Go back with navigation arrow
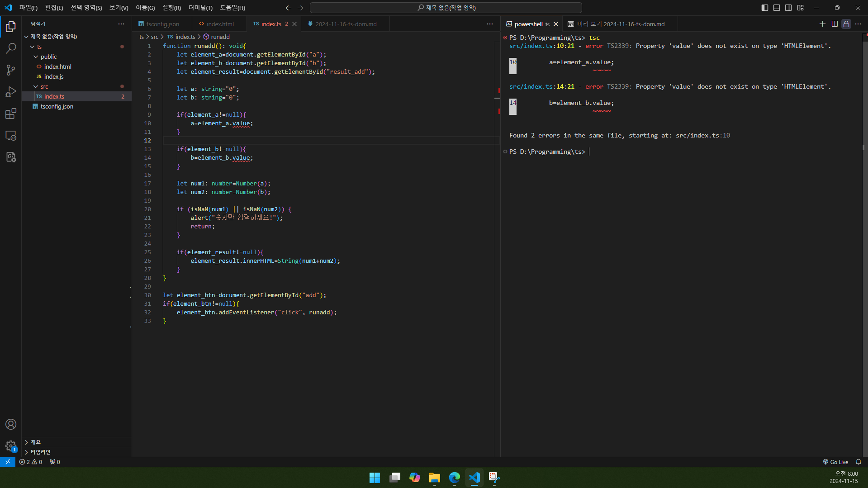The width and height of the screenshot is (868, 488). [289, 8]
